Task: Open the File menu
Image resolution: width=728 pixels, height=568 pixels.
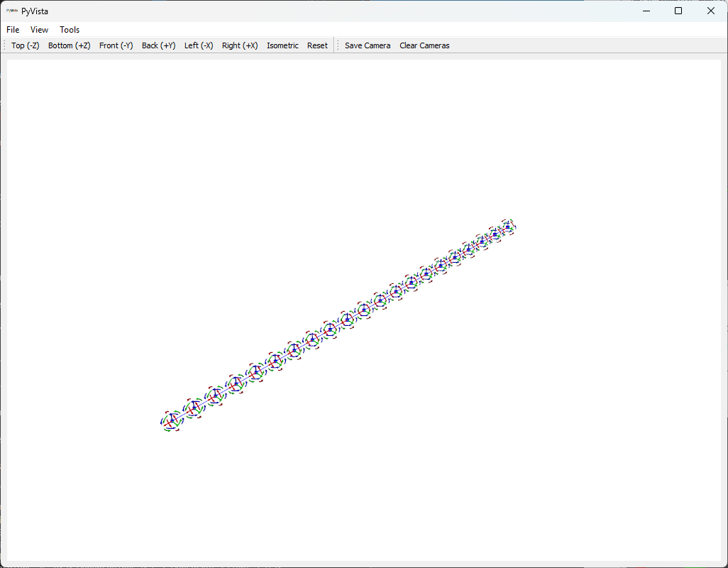Action: click(x=13, y=30)
